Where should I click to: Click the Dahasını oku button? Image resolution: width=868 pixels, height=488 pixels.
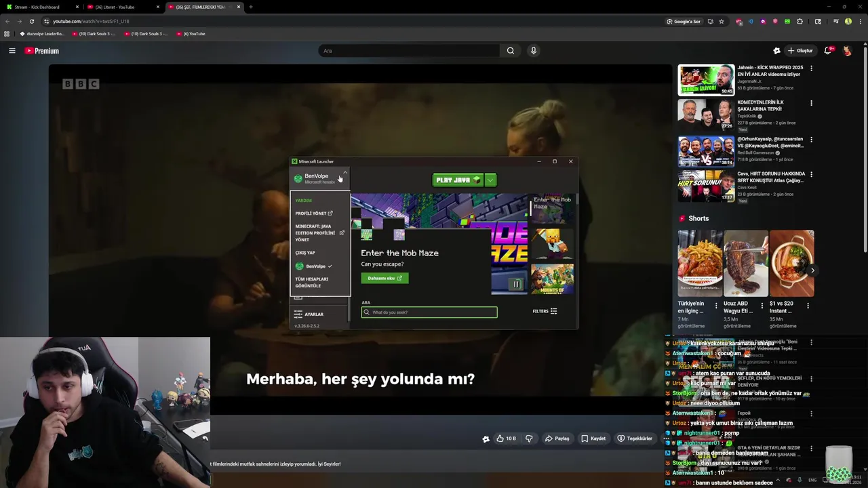pyautogui.click(x=384, y=278)
